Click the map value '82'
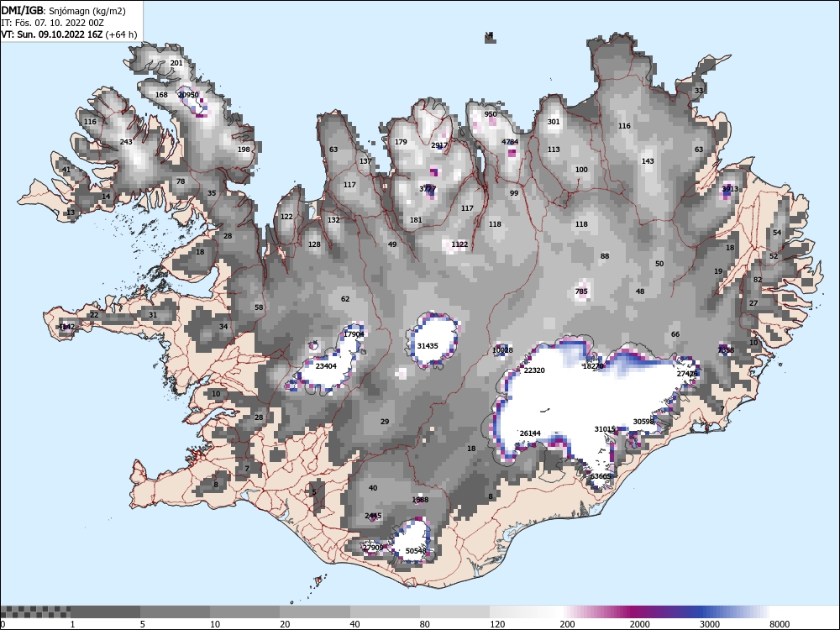Viewport: 840px width, 630px height. 758,280
